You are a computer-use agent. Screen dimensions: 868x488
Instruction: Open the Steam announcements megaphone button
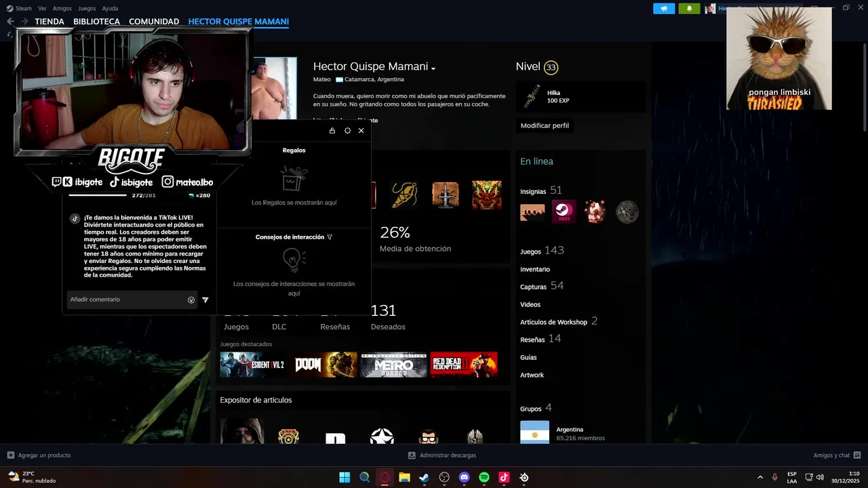(664, 8)
